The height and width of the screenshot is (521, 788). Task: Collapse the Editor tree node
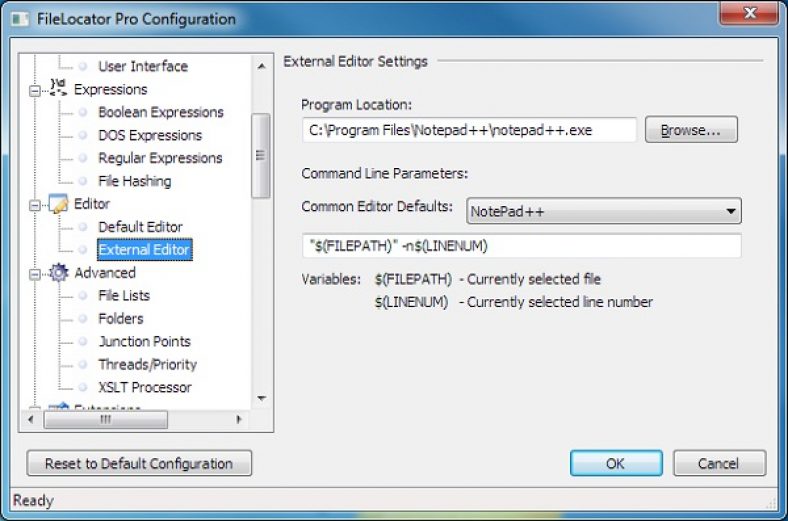pos(35,205)
